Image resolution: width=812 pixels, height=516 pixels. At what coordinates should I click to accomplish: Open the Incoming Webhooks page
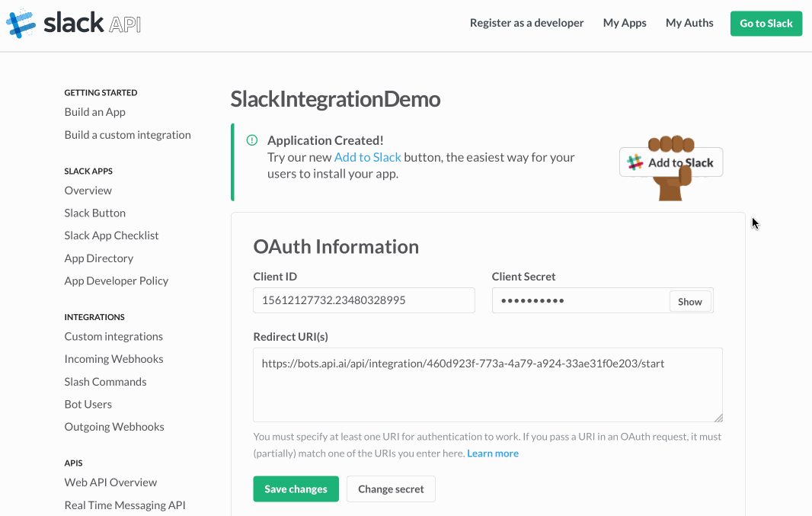click(113, 358)
